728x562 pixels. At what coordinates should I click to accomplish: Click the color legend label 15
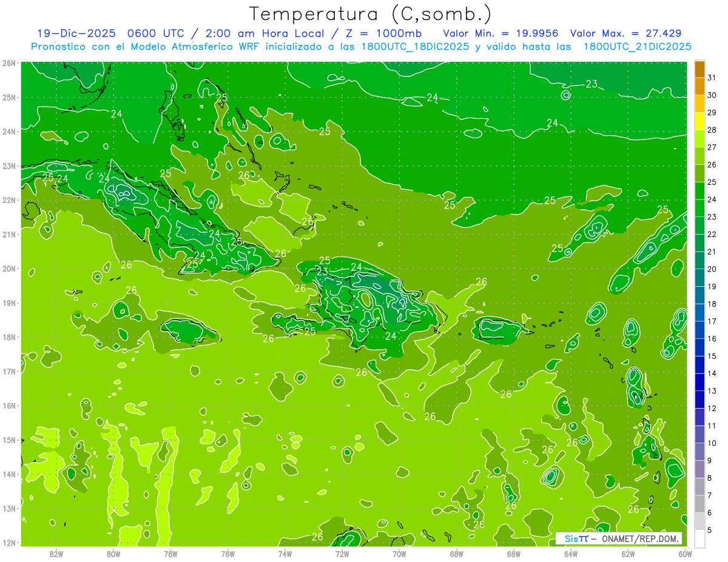(712, 356)
